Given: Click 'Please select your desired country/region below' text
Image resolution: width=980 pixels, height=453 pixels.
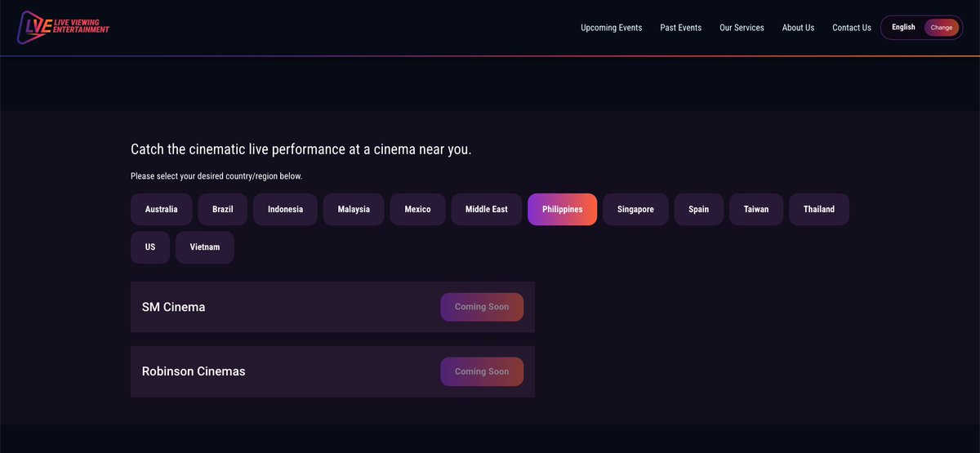Looking at the screenshot, I should point(216,176).
